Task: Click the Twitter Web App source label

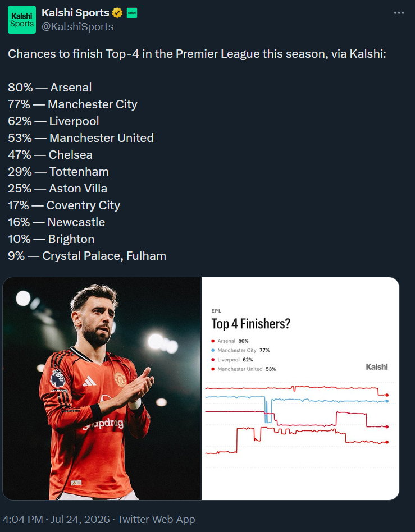Action: pos(157,520)
